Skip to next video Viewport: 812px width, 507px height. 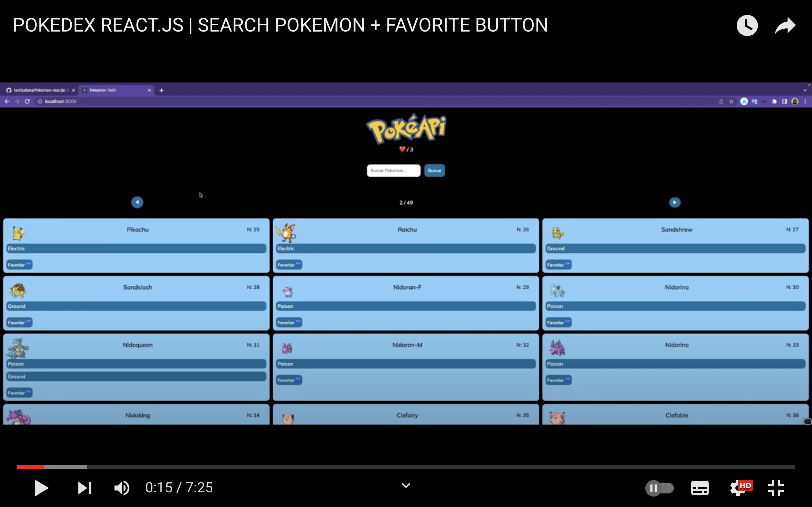pyautogui.click(x=84, y=488)
